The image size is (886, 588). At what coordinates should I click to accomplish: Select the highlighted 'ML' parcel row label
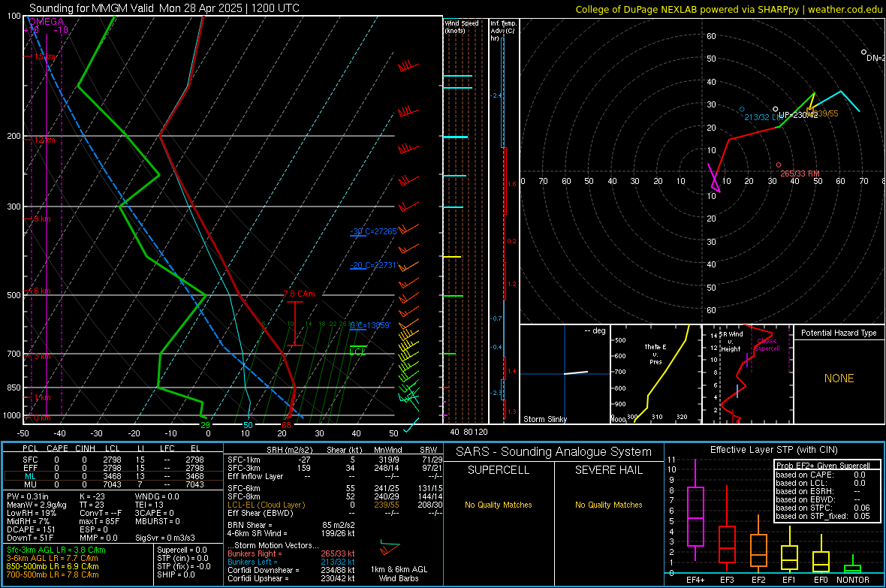coord(30,476)
